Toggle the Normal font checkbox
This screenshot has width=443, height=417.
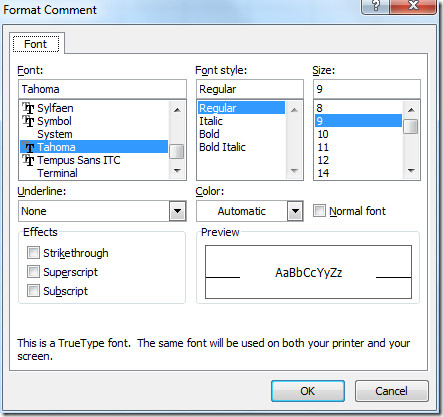319,211
